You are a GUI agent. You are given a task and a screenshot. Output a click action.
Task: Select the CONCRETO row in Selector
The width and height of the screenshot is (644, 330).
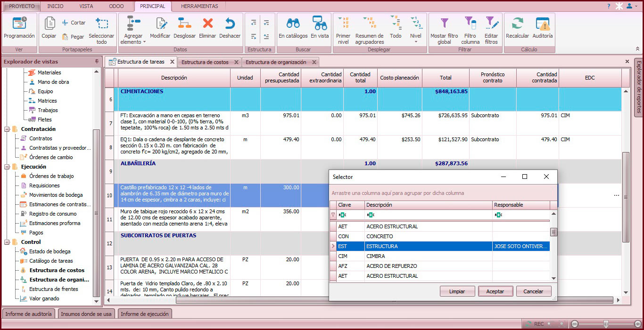(x=439, y=236)
